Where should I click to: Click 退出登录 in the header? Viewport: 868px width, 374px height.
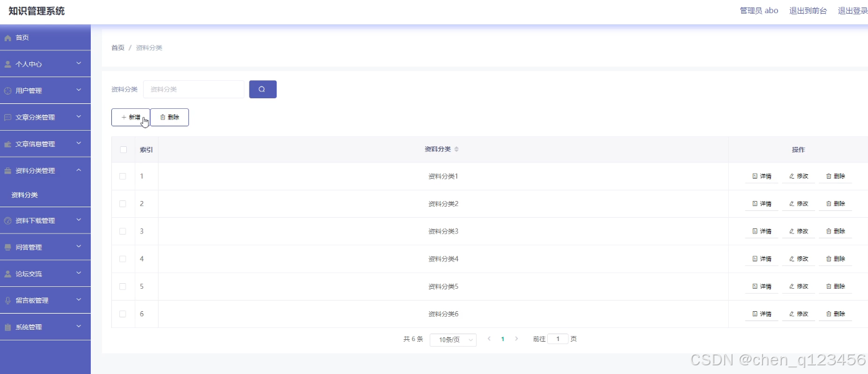pyautogui.click(x=852, y=11)
